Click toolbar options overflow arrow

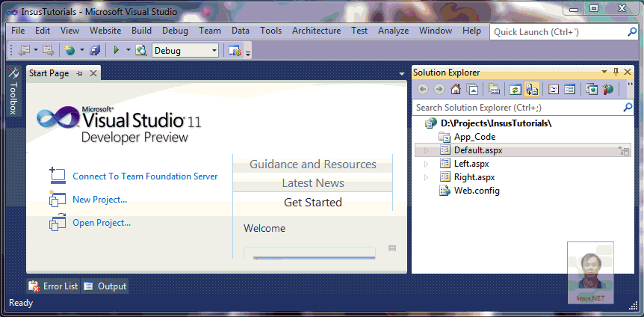pos(248,53)
